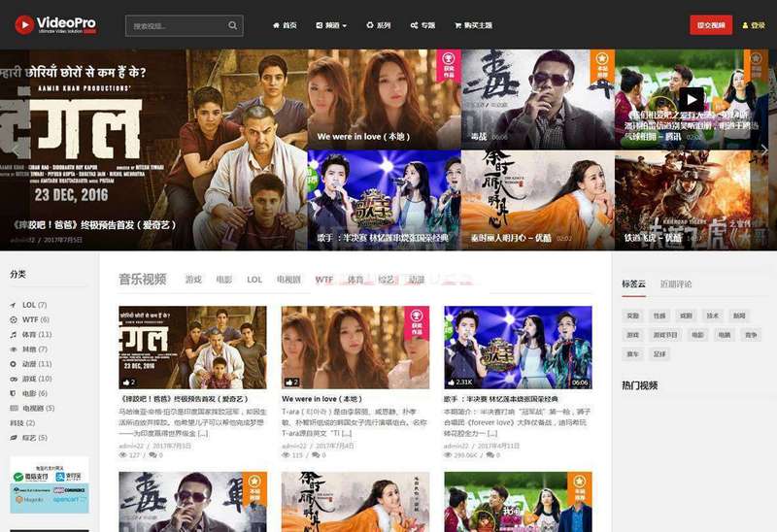Screen dimensions: 777x532
Task: Open the 歌手 半决赛 video card title
Action: click(x=501, y=399)
